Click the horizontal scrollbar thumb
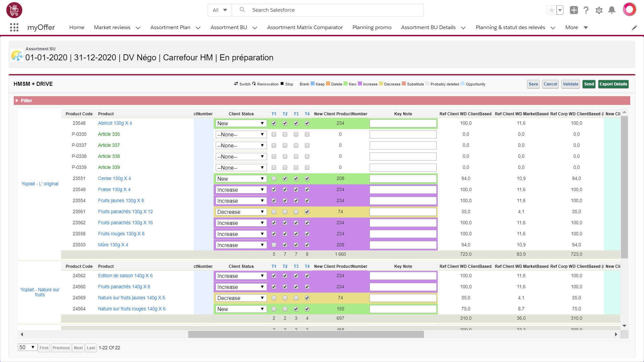The image size is (644, 362). 306,334
